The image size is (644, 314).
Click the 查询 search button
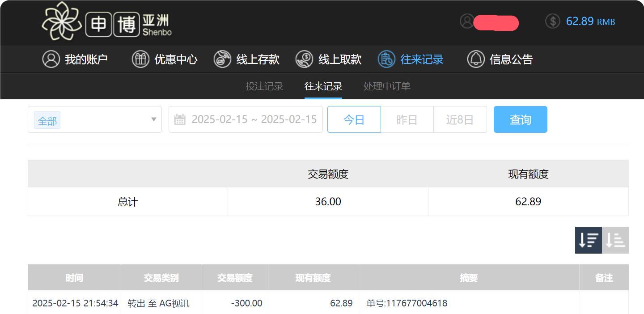(x=520, y=119)
